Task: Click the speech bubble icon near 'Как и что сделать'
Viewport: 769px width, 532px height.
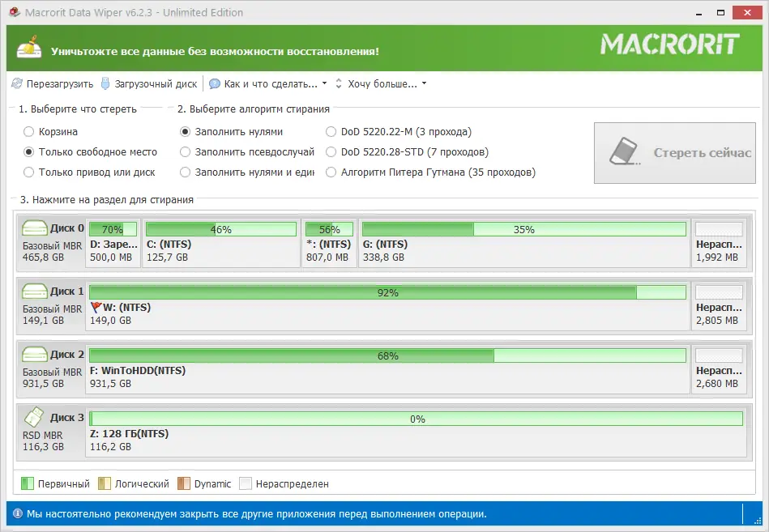Action: [x=212, y=83]
